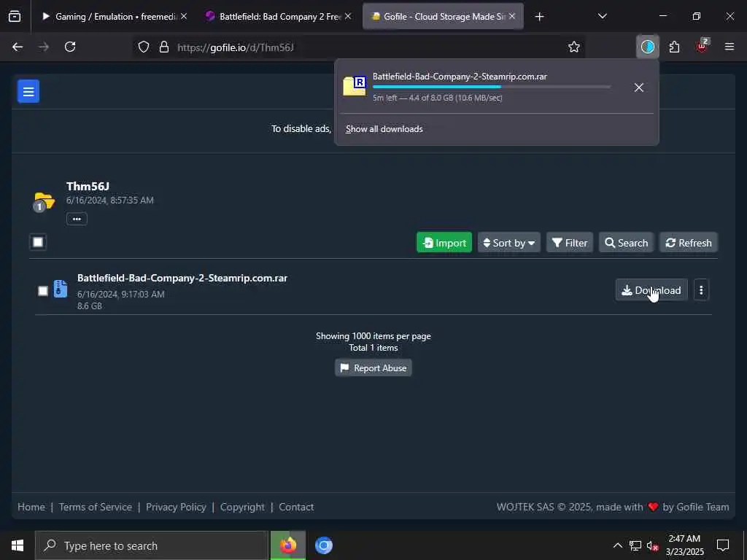This screenshot has height=560, width=747.
Task: Click the Firefox icon in the taskbar
Action: (x=287, y=545)
